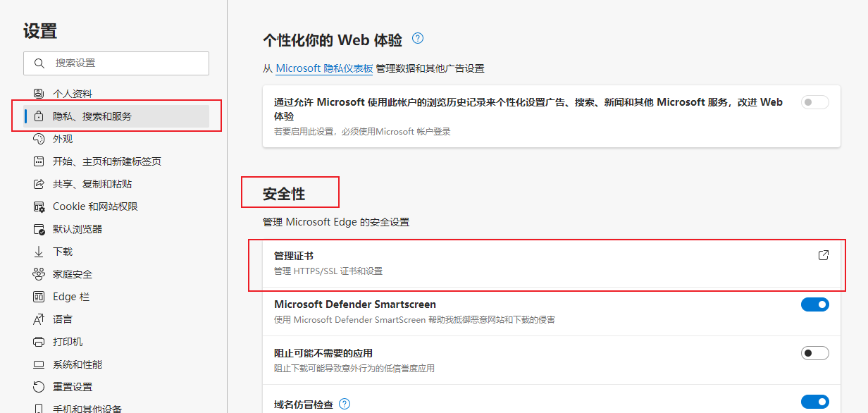This screenshot has height=413, width=868.
Task: Click help icon next to 域名仿冒检查
Action: [345, 404]
